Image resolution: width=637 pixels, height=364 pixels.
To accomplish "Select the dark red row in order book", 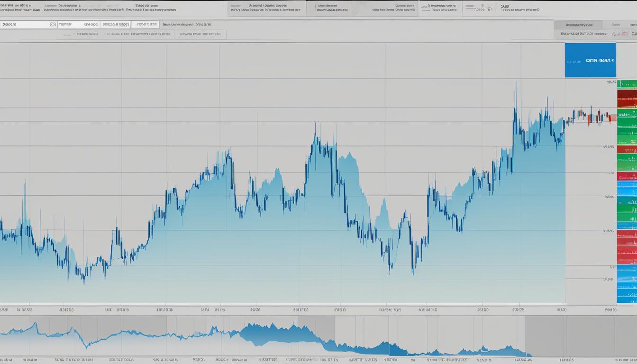I will coord(627,101).
